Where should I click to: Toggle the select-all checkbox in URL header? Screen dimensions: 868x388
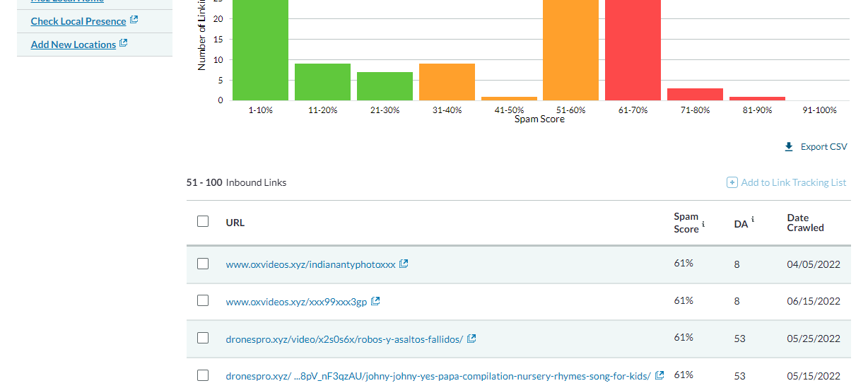(203, 221)
